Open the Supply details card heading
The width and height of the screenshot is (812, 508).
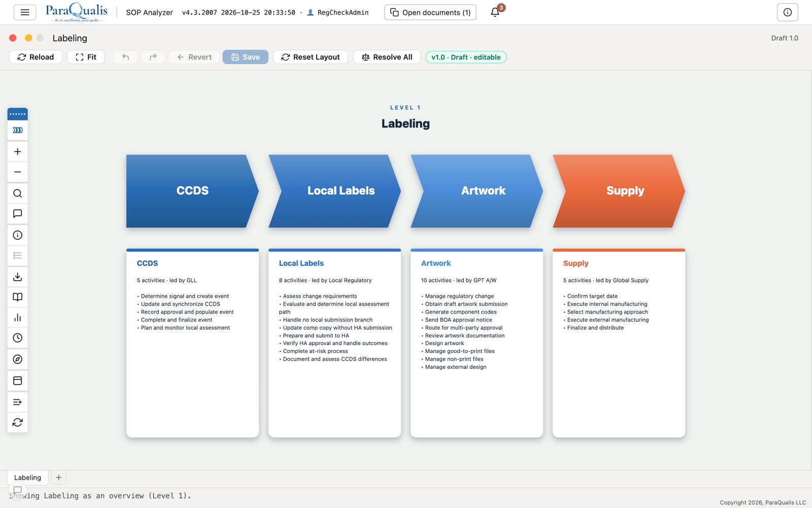(576, 263)
